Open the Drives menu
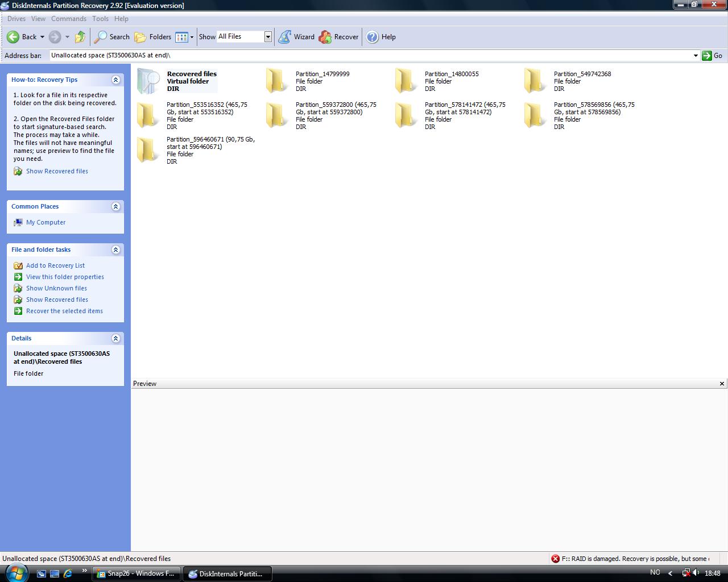 point(16,19)
